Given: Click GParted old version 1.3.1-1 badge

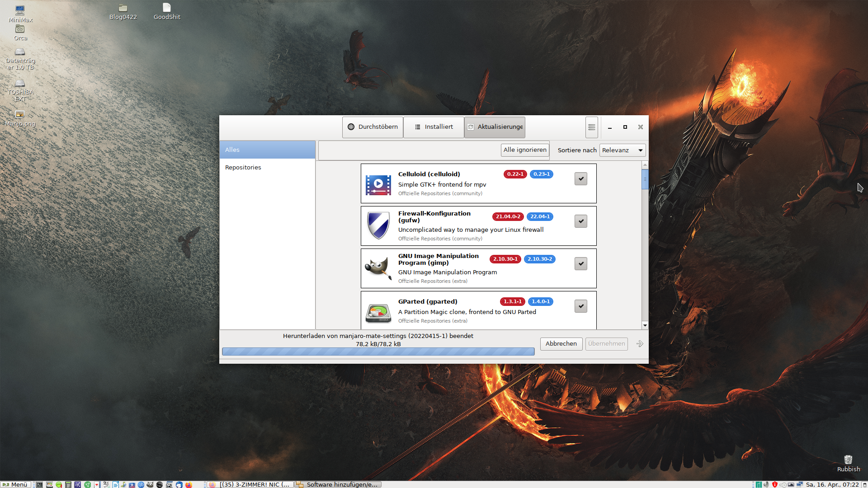Looking at the screenshot, I should tap(513, 301).
